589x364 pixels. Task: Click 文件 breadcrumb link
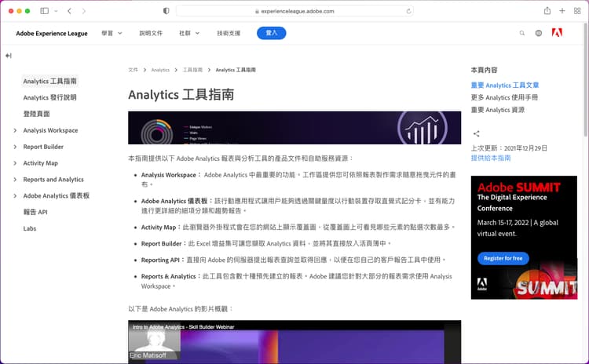click(x=133, y=70)
